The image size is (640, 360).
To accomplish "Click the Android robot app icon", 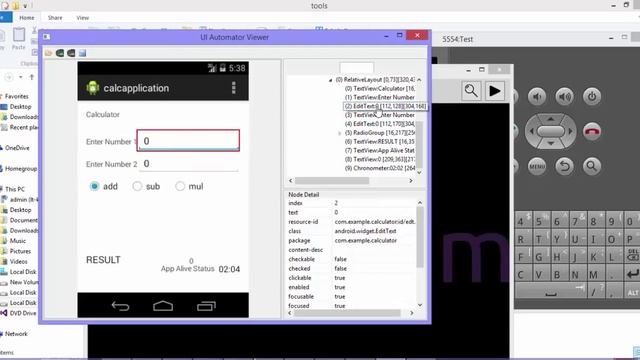I will pos(93,88).
